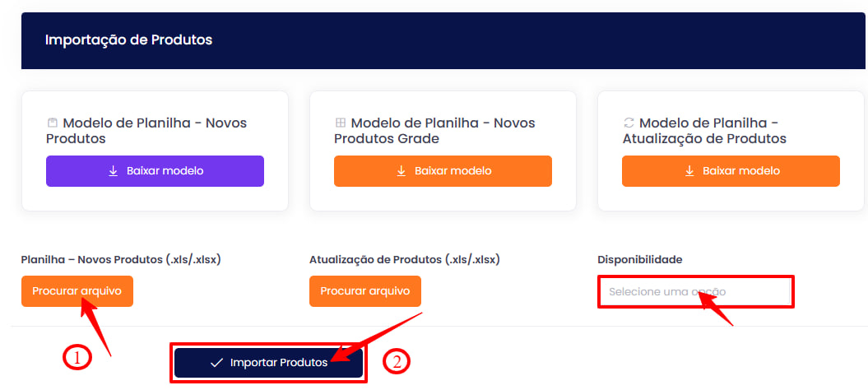Click download arrow icon in purple Baixar modelo
868x390 pixels.
tap(114, 171)
